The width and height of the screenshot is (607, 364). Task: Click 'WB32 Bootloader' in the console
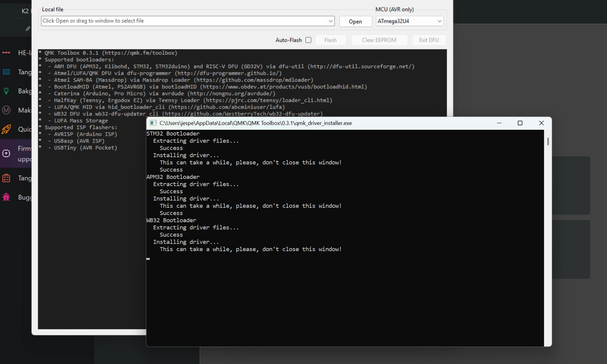pos(171,220)
